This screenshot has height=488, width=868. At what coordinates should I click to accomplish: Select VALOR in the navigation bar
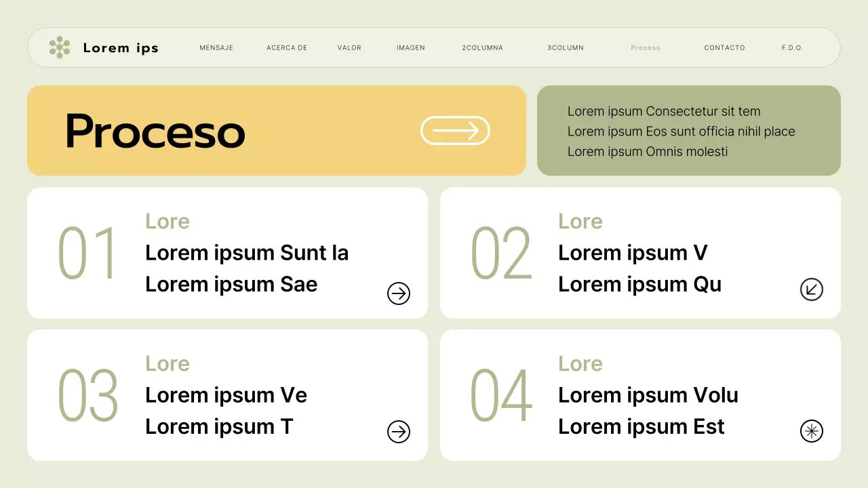point(349,48)
